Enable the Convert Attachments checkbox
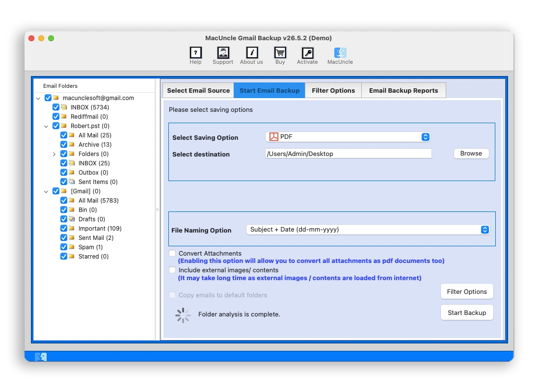538x392 pixels. coord(172,253)
